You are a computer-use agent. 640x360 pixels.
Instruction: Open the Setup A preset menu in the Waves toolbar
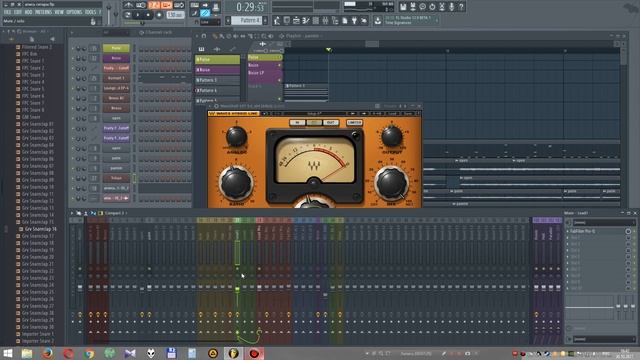click(313, 113)
